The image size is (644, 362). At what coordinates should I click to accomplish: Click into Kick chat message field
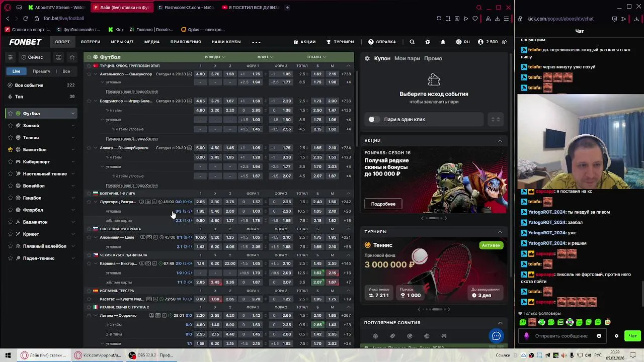(561, 336)
